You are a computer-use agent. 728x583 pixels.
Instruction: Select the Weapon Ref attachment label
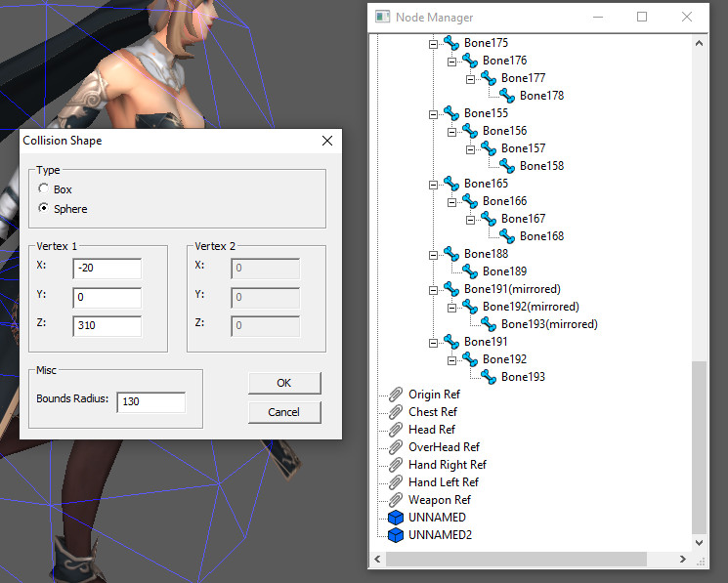click(x=439, y=500)
